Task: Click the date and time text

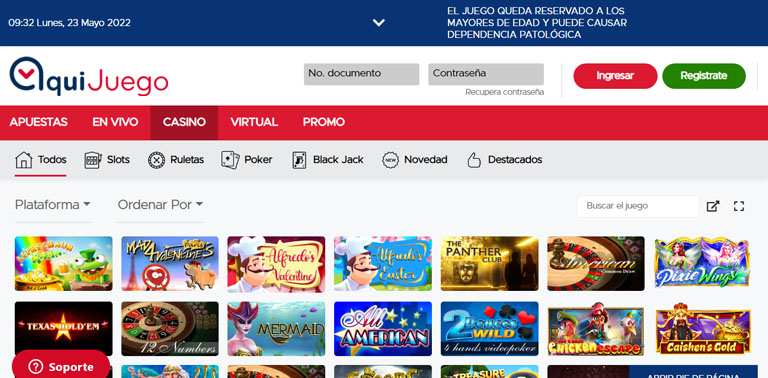Action: click(x=70, y=23)
